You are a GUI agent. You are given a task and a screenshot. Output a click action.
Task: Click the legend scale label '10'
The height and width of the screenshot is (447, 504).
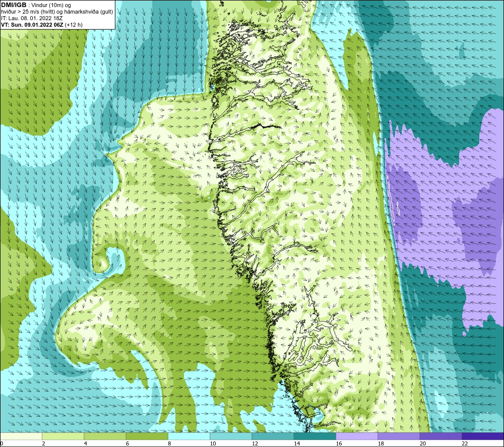[x=213, y=443]
